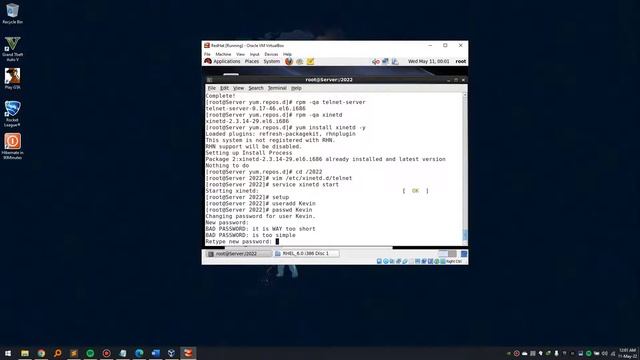Open the Windows Start menu
The width and height of the screenshot is (640, 360).
(8, 353)
